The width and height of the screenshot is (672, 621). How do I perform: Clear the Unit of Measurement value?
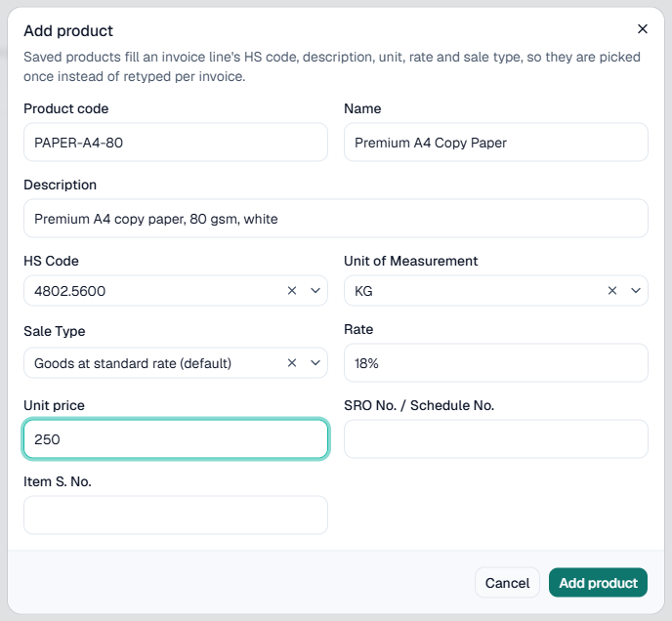tap(612, 291)
